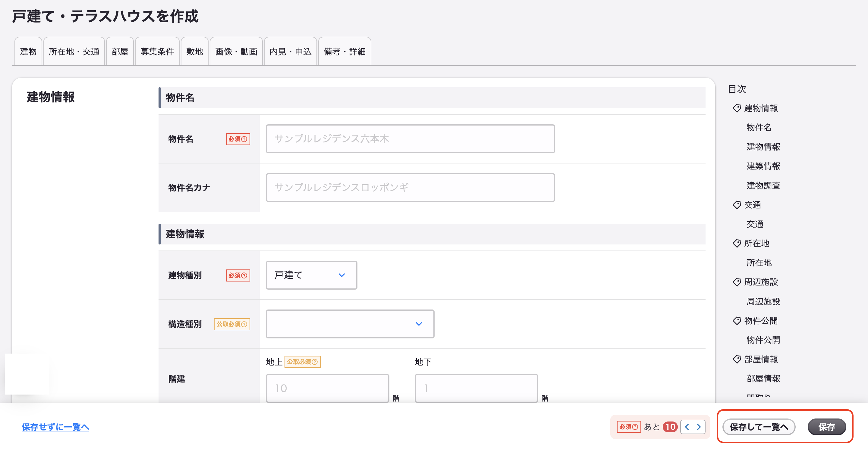868x451 pixels.
Task: Click the tag icon beside 周辺施設 in 目次
Action: click(x=737, y=282)
